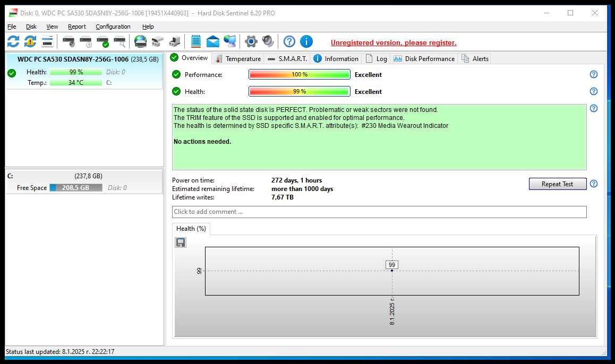Maximize the Hard Disk Sentinel window

[x=570, y=13]
